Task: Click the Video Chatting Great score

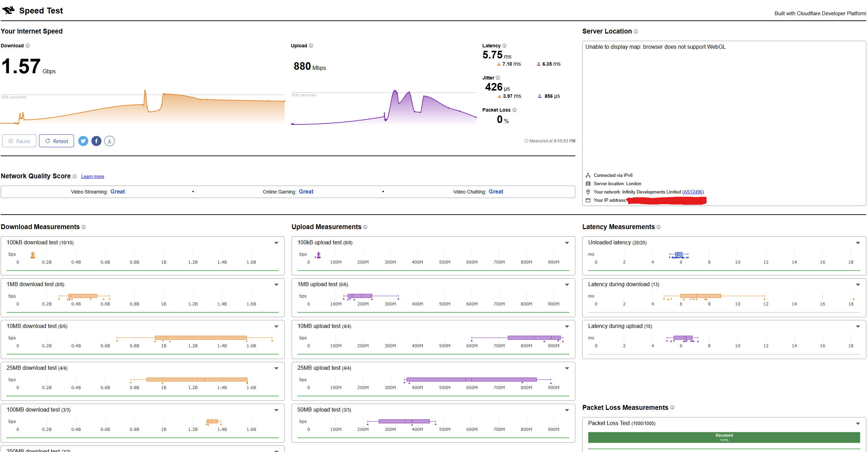Action: coord(496,192)
